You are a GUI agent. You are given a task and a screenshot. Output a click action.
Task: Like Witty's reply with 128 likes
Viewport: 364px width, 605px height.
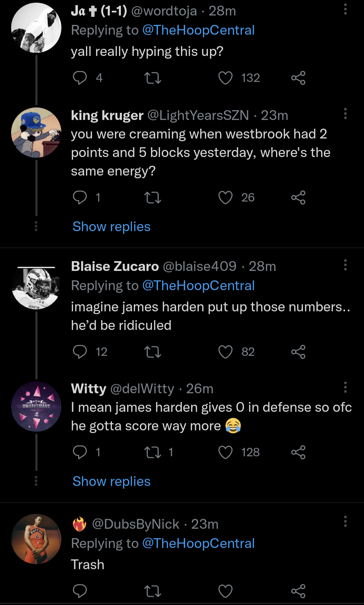tap(225, 452)
